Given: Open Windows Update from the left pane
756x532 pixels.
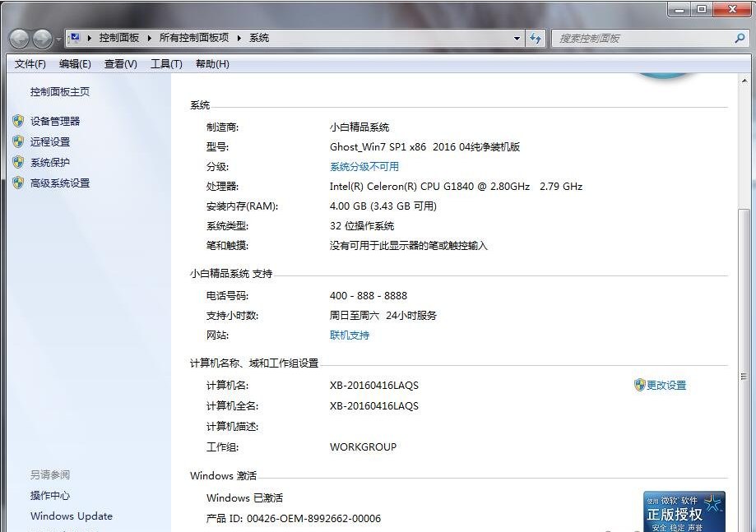Looking at the screenshot, I should point(72,516).
